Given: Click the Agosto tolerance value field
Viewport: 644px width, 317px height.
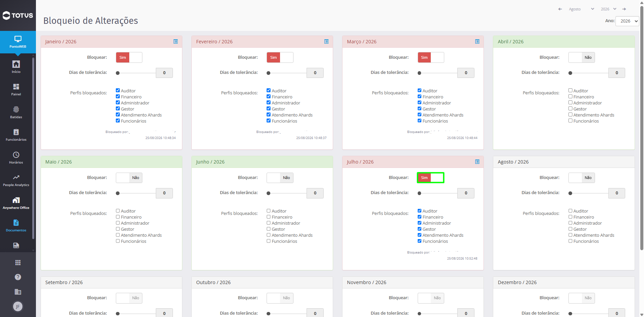Looking at the screenshot, I should tap(617, 193).
